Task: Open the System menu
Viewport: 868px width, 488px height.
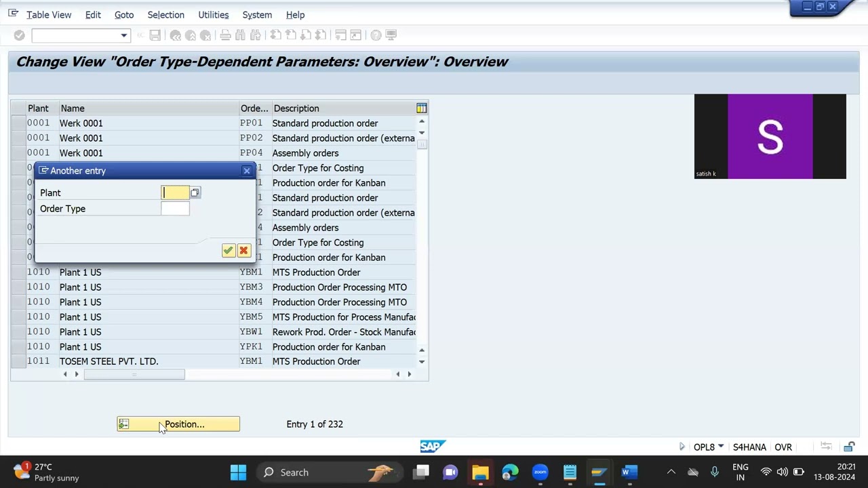Action: pos(257,15)
